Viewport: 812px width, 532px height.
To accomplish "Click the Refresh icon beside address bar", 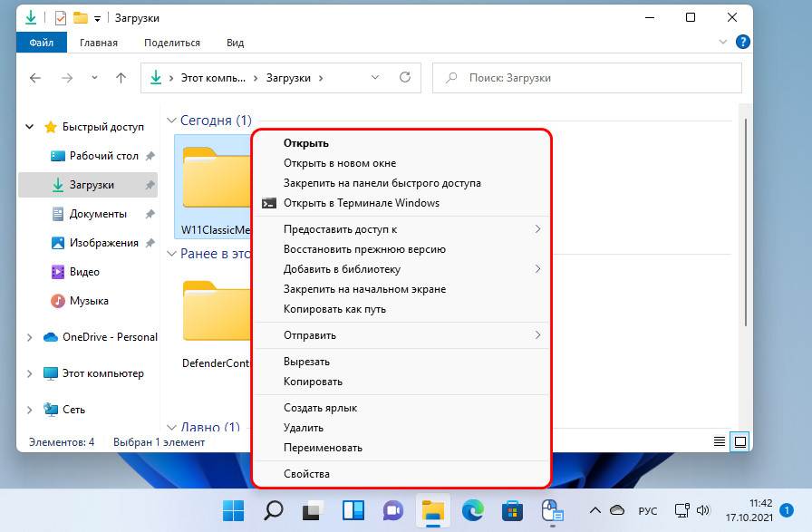I will tap(405, 78).
